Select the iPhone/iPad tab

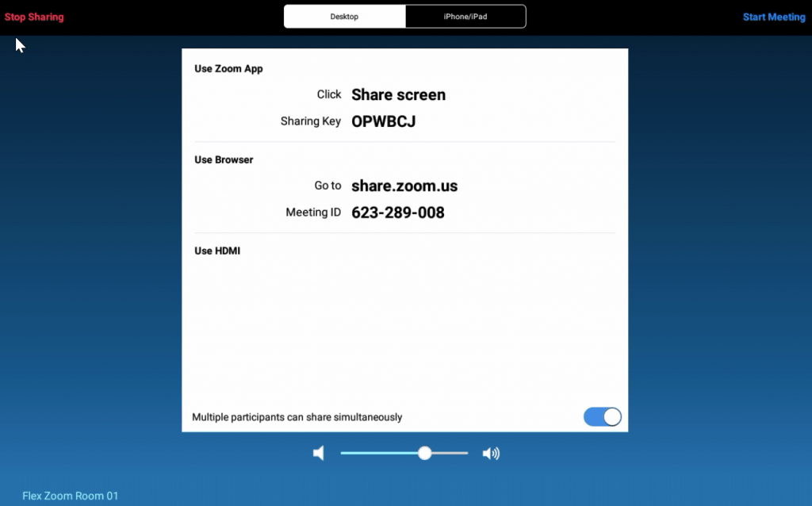(x=465, y=17)
